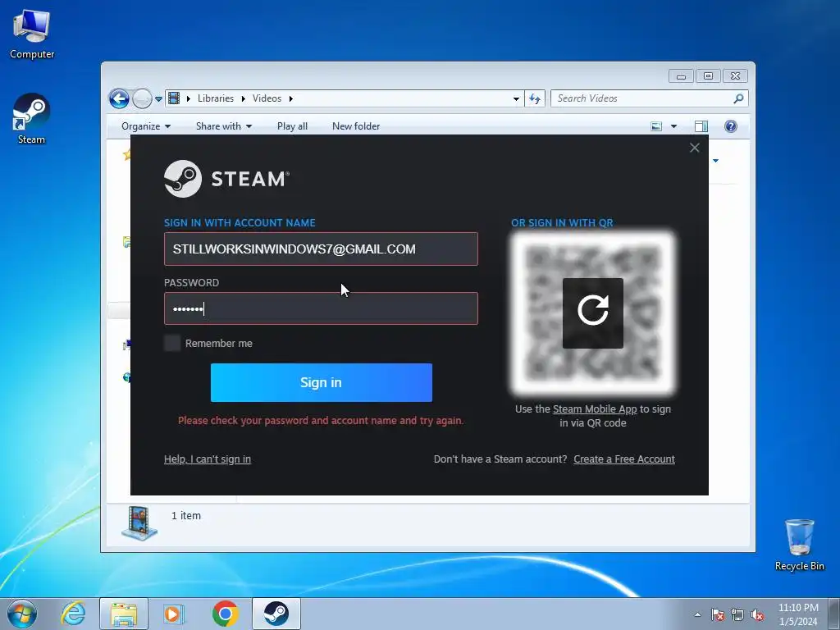Click New folder in Explorer toolbar
The image size is (840, 630).
coord(356,126)
